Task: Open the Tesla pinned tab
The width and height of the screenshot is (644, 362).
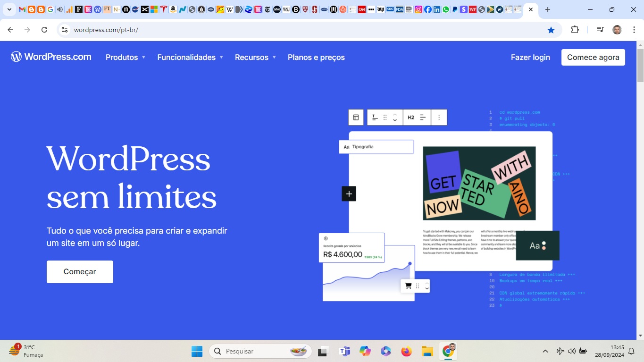Action: [x=164, y=9]
